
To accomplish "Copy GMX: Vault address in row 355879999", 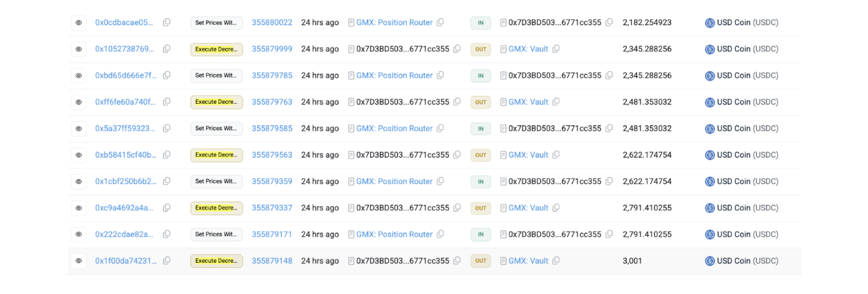I will [556, 49].
